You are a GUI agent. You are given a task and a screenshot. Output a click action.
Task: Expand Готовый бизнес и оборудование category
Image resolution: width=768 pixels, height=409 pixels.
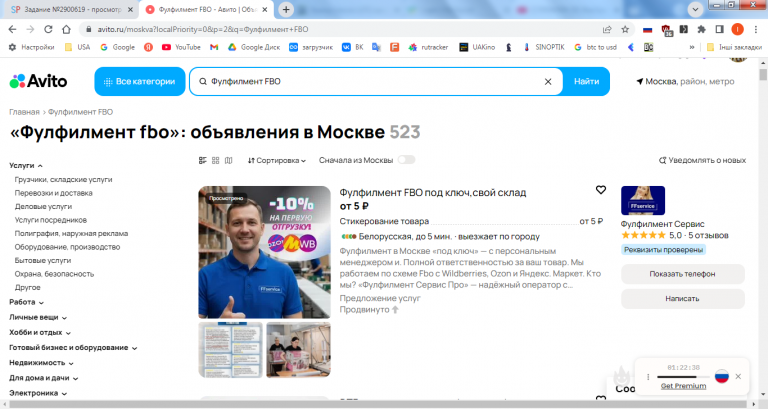coord(73,348)
